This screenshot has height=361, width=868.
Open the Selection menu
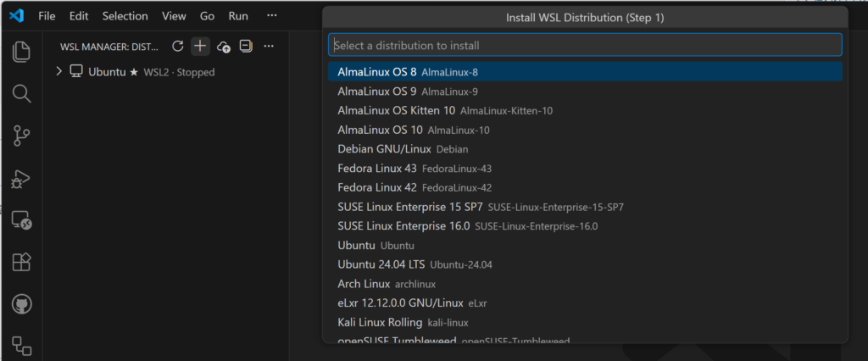click(x=125, y=16)
